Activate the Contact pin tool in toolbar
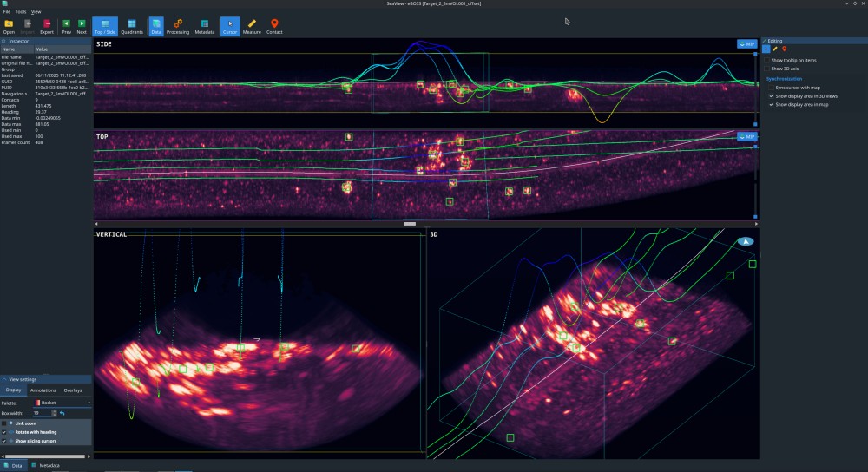The image size is (868, 472). pos(274,27)
